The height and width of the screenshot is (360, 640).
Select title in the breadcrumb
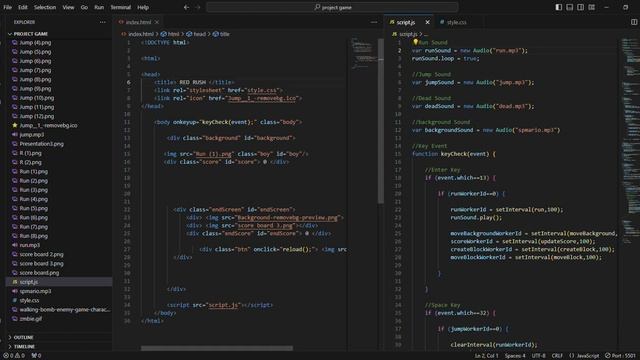(221, 34)
